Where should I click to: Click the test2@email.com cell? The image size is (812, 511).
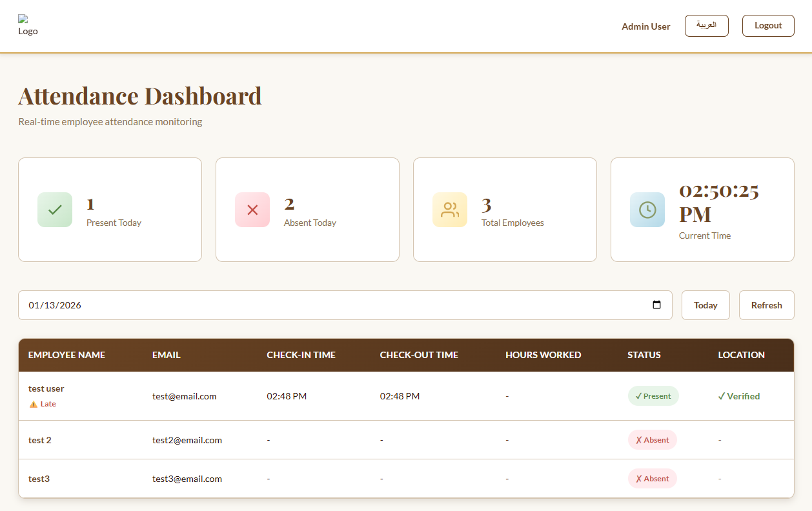point(187,440)
